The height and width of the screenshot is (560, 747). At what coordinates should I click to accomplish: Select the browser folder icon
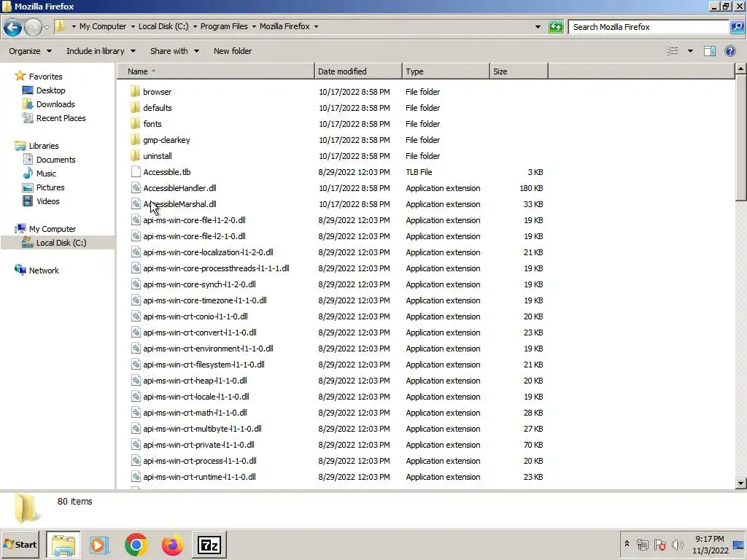click(x=135, y=91)
